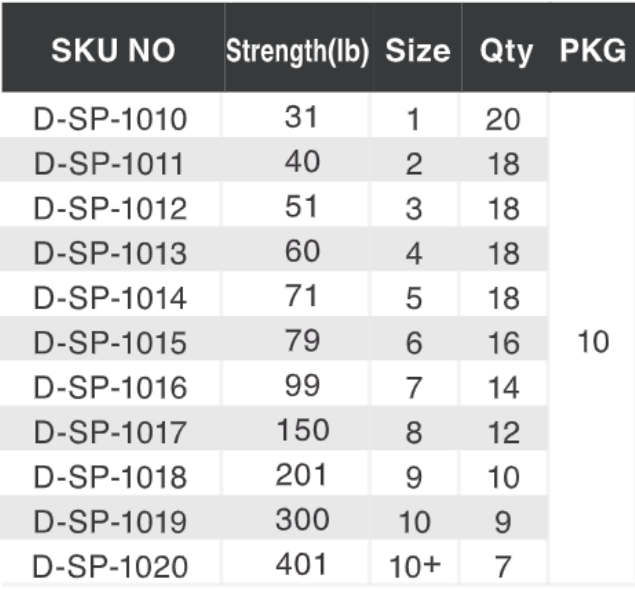
Task: Click the D-SP-1018 SKU cell
Action: 110,476
